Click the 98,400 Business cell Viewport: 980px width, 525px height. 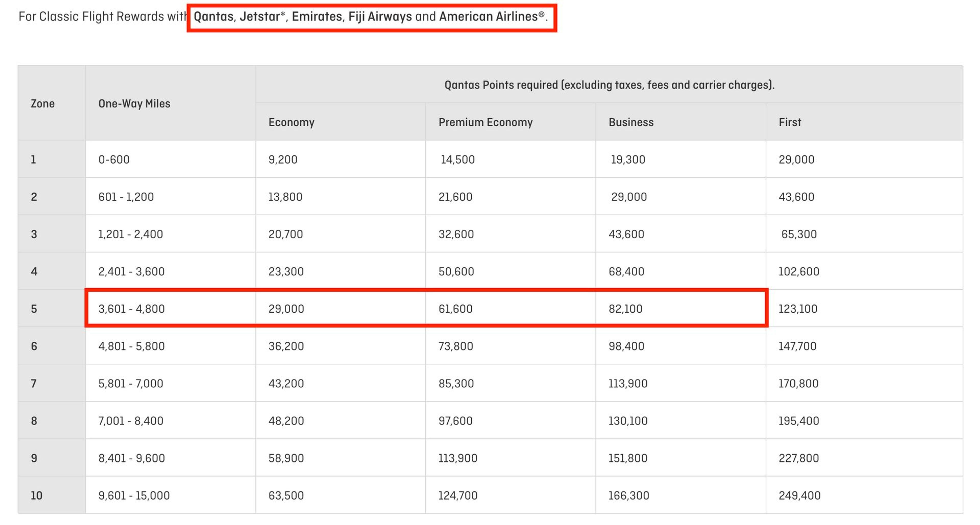point(681,346)
